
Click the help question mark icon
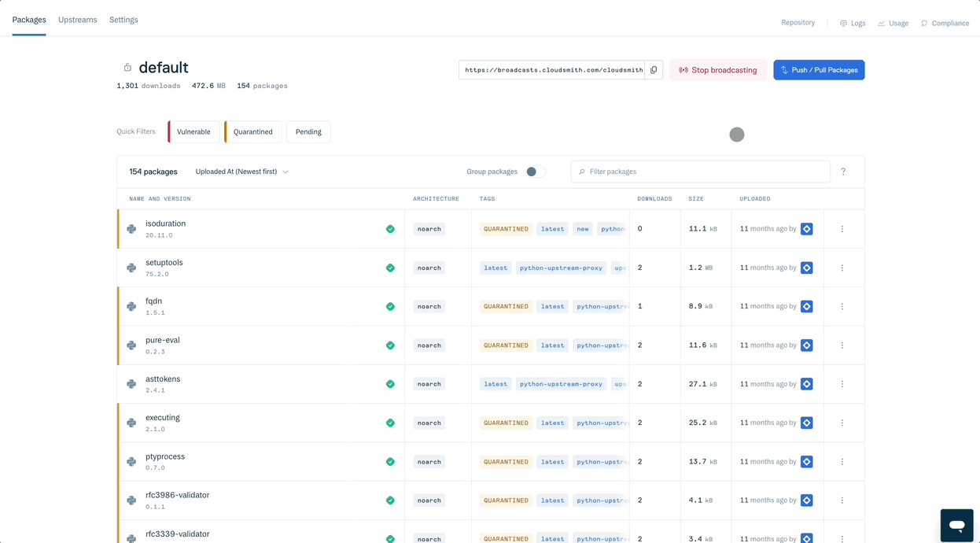pyautogui.click(x=843, y=172)
